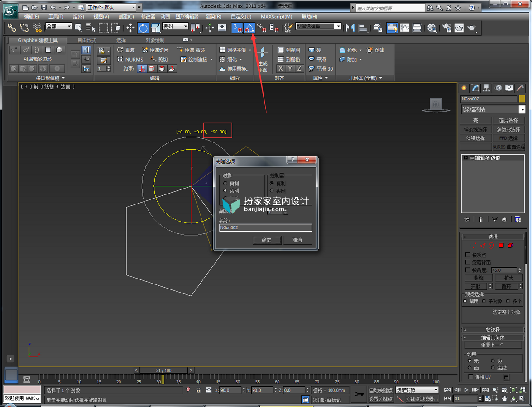Click the 重复上一个 button
The height and width of the screenshot is (407, 532).
[493, 345]
